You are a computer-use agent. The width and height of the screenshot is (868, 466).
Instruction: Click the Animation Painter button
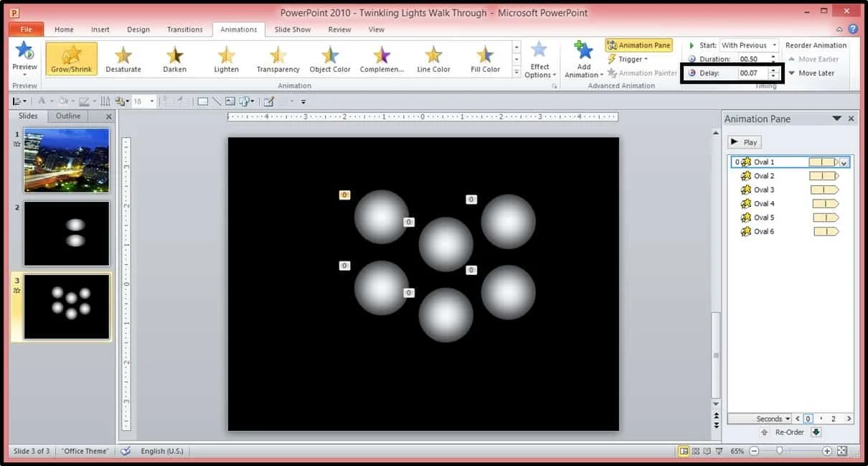[642, 73]
